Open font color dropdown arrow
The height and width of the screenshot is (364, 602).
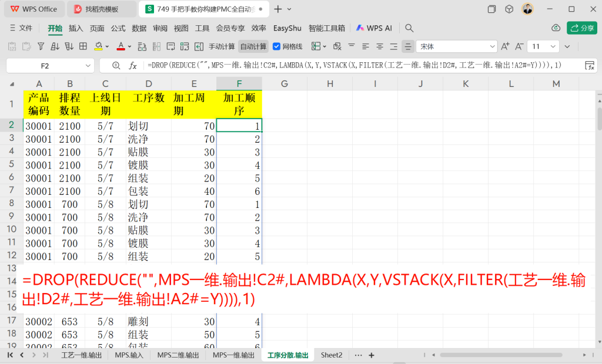pos(130,47)
